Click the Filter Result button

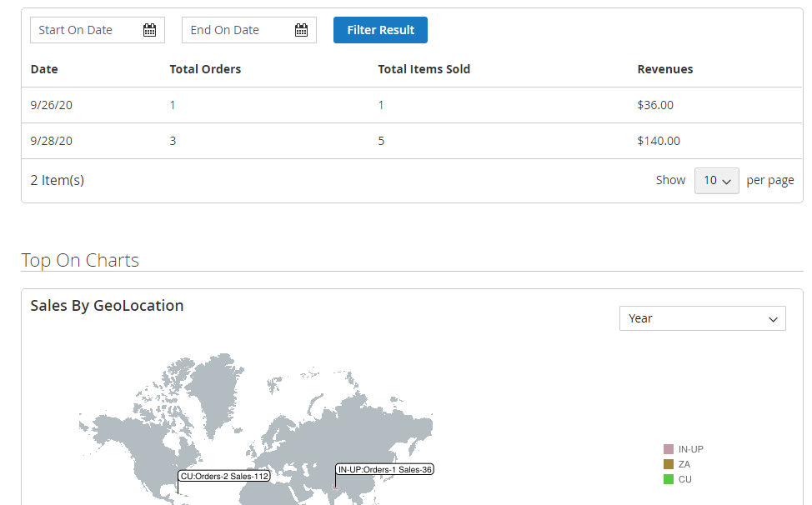click(x=380, y=29)
